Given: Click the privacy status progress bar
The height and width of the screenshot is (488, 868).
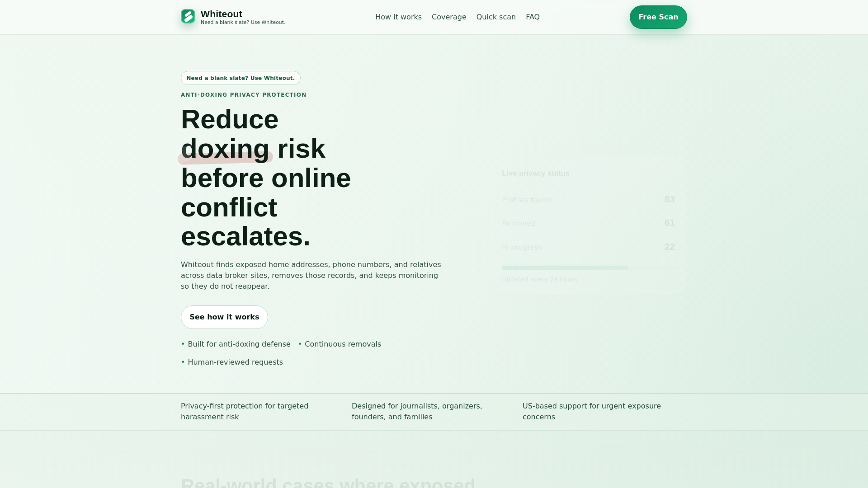Looking at the screenshot, I should [x=588, y=268].
